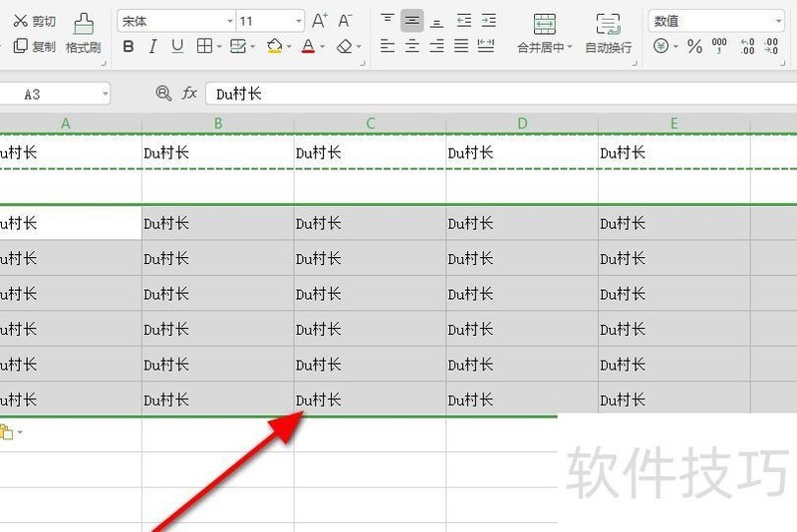Select column A header
Viewport: 797px width, 532px height.
pyautogui.click(x=71, y=124)
